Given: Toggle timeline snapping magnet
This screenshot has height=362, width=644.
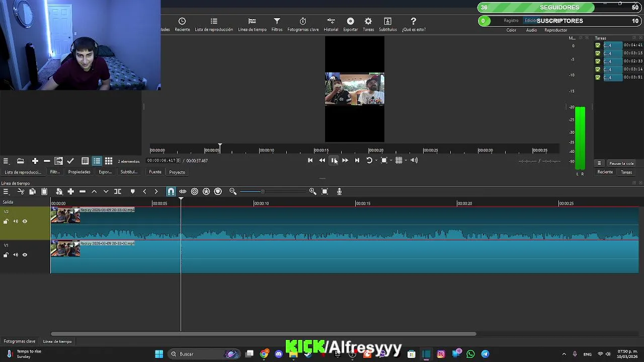Looking at the screenshot, I should point(171,192).
